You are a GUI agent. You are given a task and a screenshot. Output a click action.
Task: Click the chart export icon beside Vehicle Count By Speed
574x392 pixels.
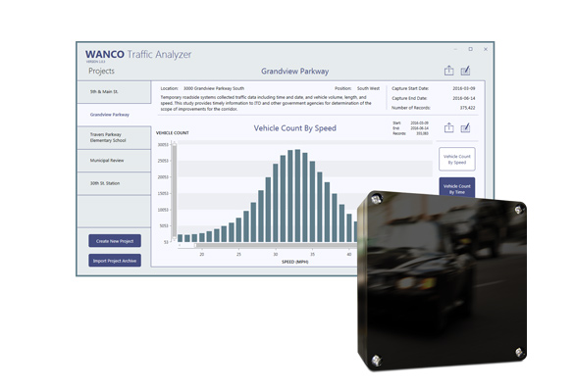click(448, 127)
